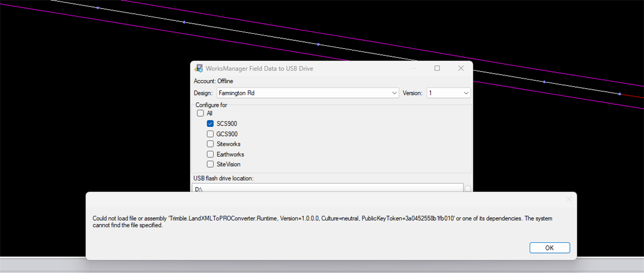Click the WorksManager dialog title icon

coord(199,68)
